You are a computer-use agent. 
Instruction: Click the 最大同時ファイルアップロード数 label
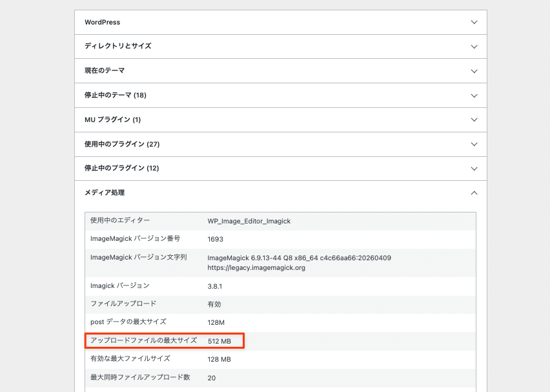coord(140,377)
